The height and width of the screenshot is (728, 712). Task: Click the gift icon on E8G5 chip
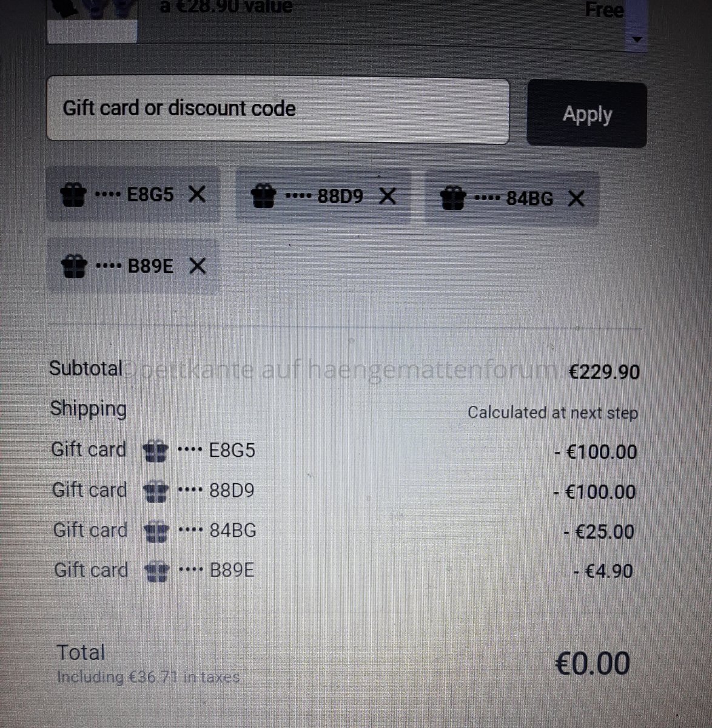[x=73, y=195]
